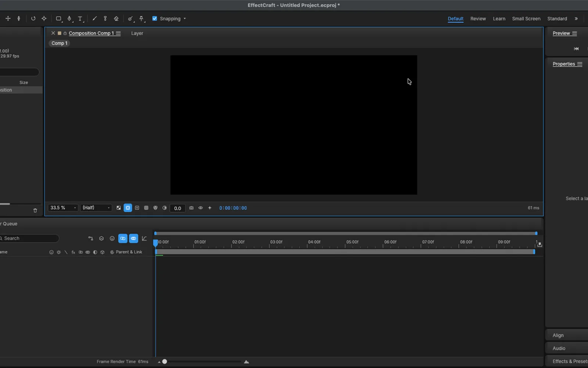This screenshot has width=588, height=368.
Task: Select the Roto Brush tool
Action: coord(130,18)
